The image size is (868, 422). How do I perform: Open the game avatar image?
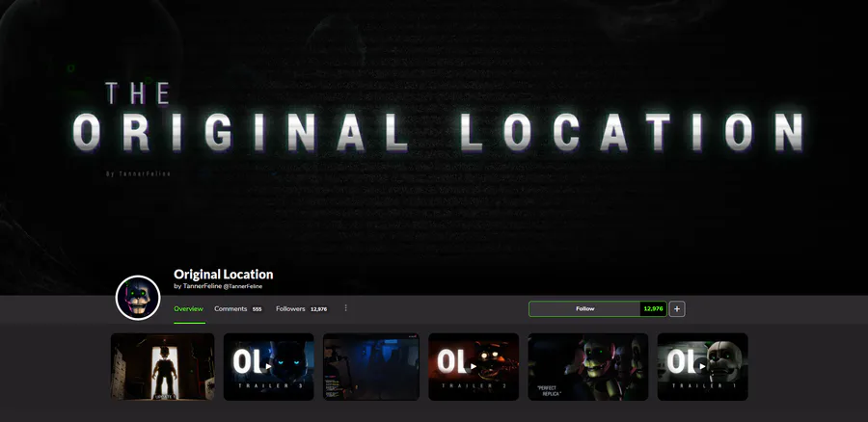138,298
